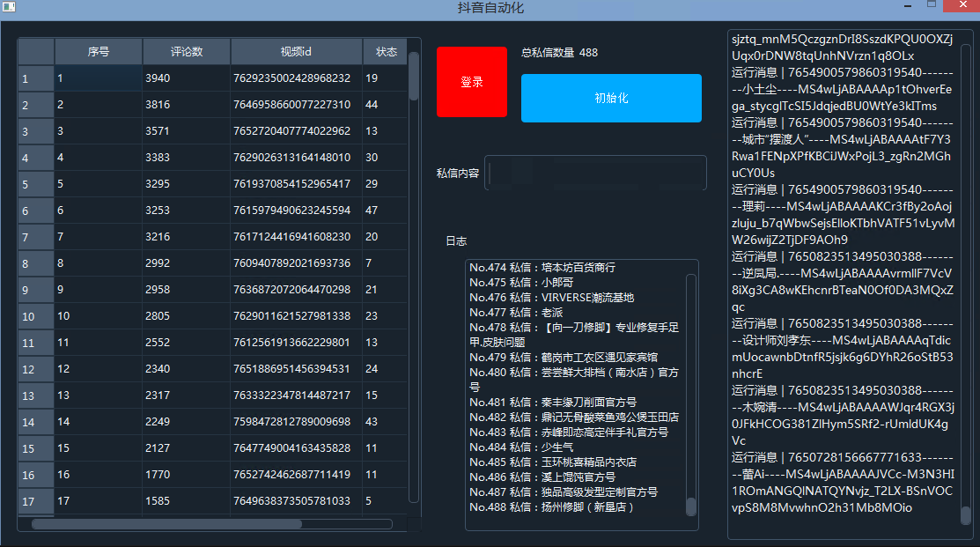
Task: Click comment count cell 1585
Action: point(187,500)
